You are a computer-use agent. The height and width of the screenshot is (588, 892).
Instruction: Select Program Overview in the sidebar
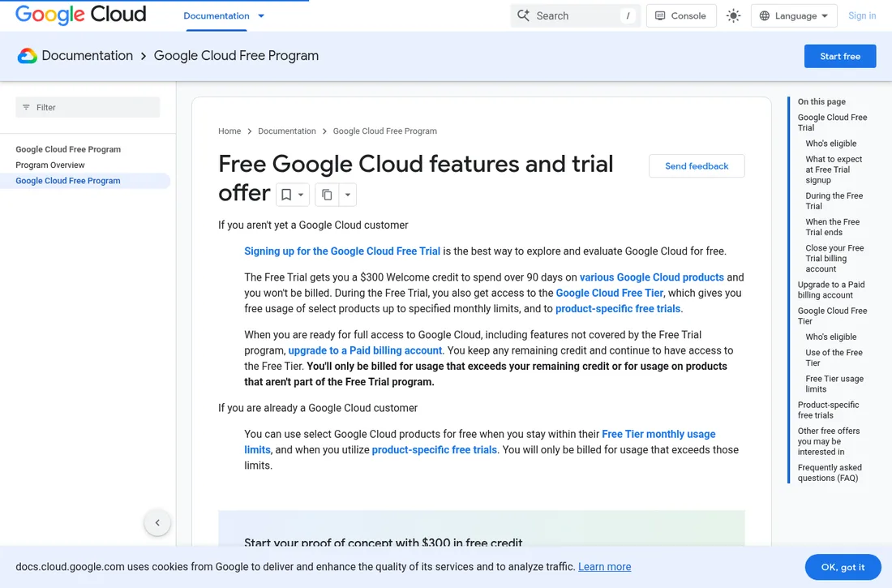(x=50, y=165)
